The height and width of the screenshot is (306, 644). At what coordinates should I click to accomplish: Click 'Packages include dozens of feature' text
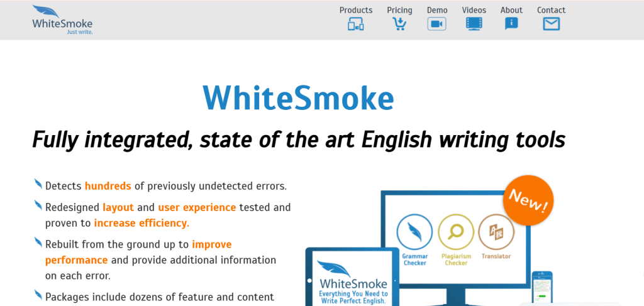159,297
